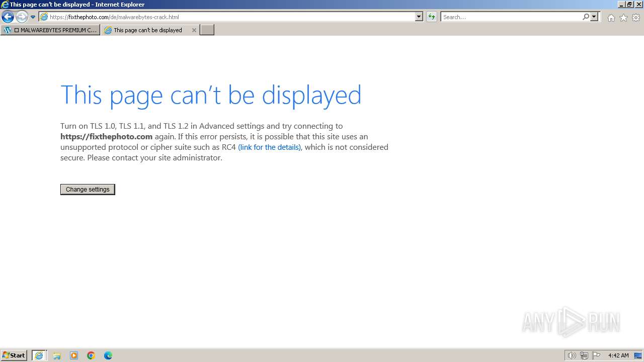Launch media player taskbar icon
The width and height of the screenshot is (644, 362).
click(x=74, y=355)
